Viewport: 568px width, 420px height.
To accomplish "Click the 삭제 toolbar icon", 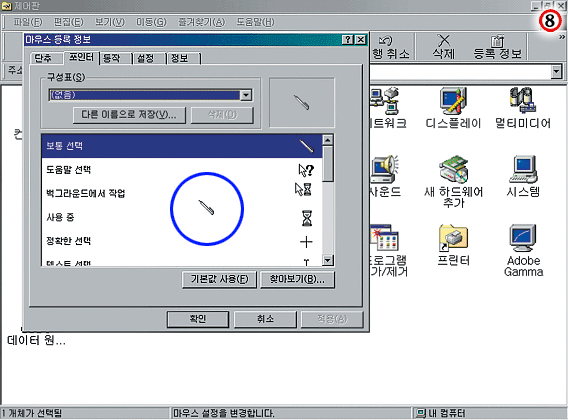I will (x=444, y=46).
